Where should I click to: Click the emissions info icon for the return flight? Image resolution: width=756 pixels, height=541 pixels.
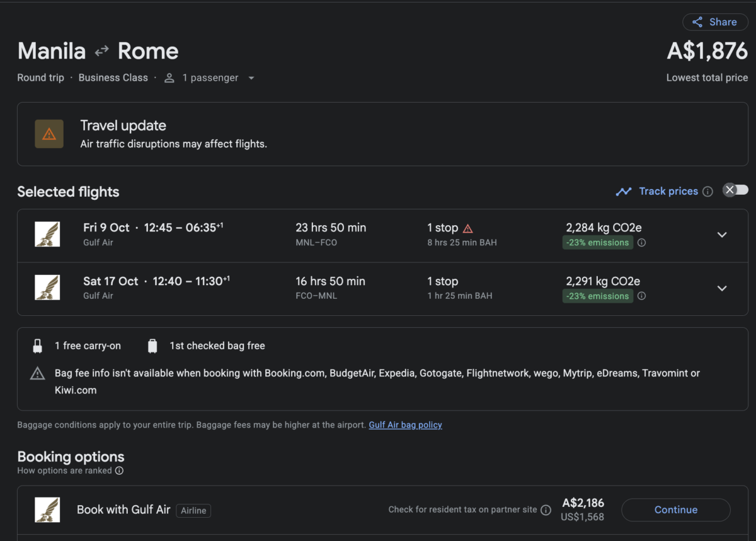click(x=641, y=296)
